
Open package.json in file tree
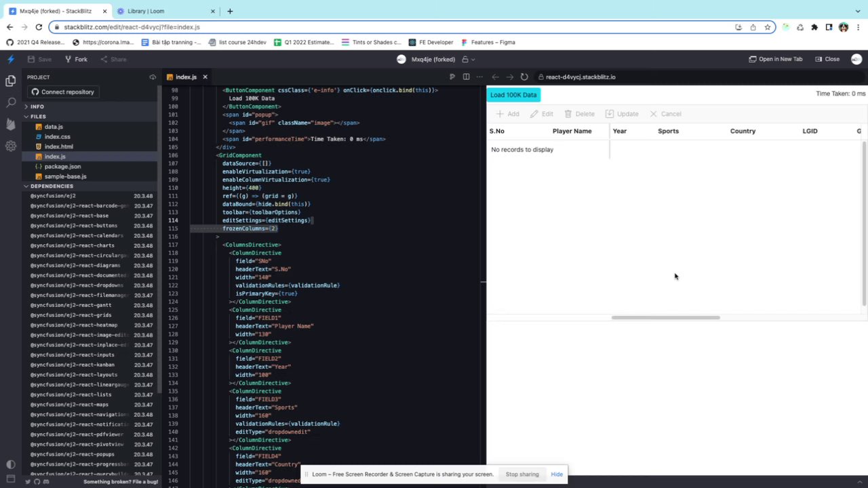pyautogui.click(x=62, y=166)
